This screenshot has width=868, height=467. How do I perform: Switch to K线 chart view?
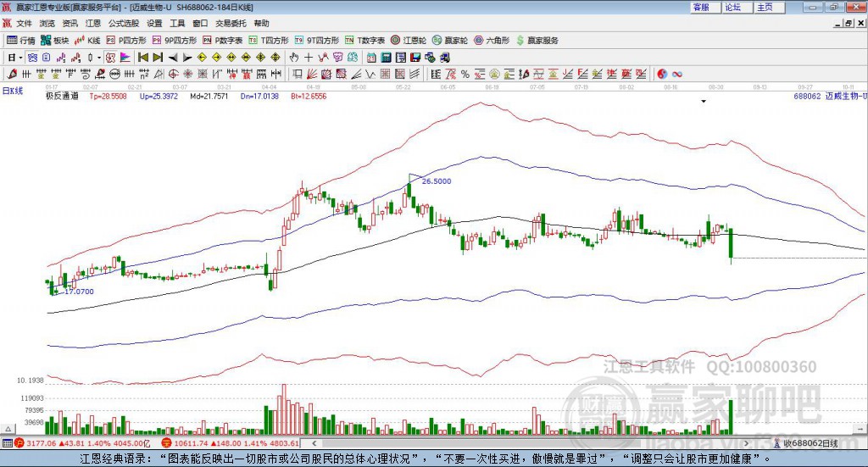87,41
